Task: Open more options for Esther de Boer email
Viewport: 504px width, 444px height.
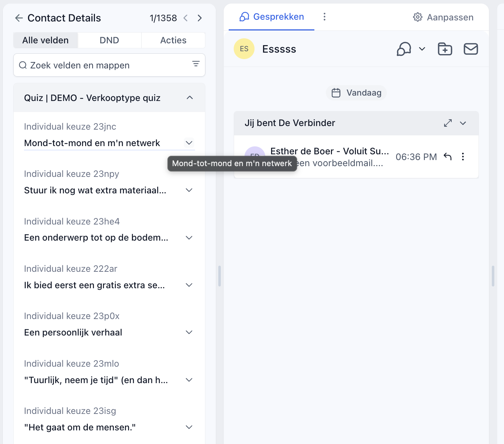Action: point(463,156)
